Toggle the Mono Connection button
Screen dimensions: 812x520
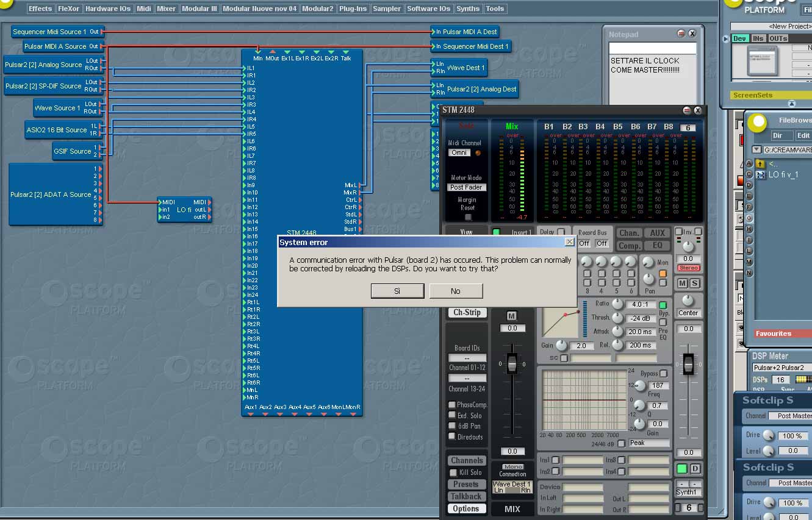512,467
